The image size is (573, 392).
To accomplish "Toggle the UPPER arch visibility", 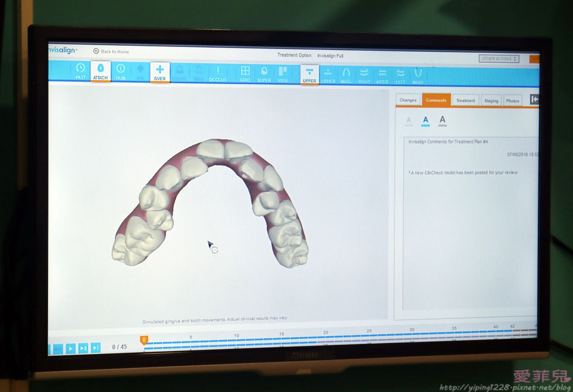I will [309, 74].
